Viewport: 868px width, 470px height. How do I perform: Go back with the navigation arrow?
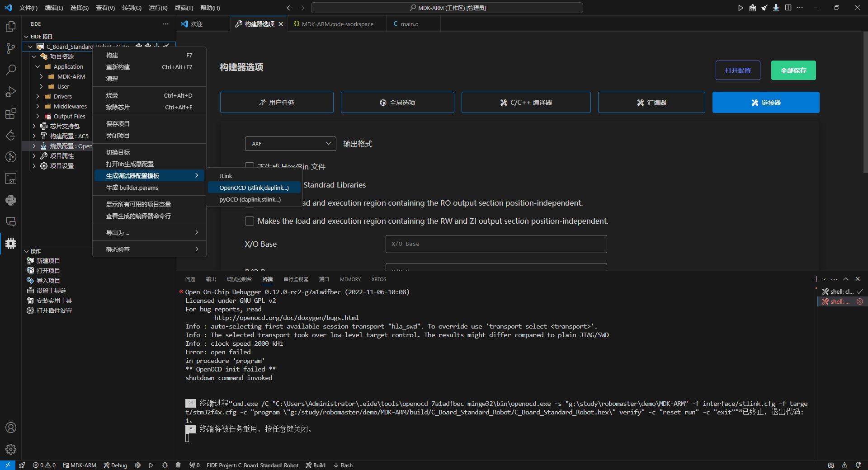pyautogui.click(x=290, y=8)
